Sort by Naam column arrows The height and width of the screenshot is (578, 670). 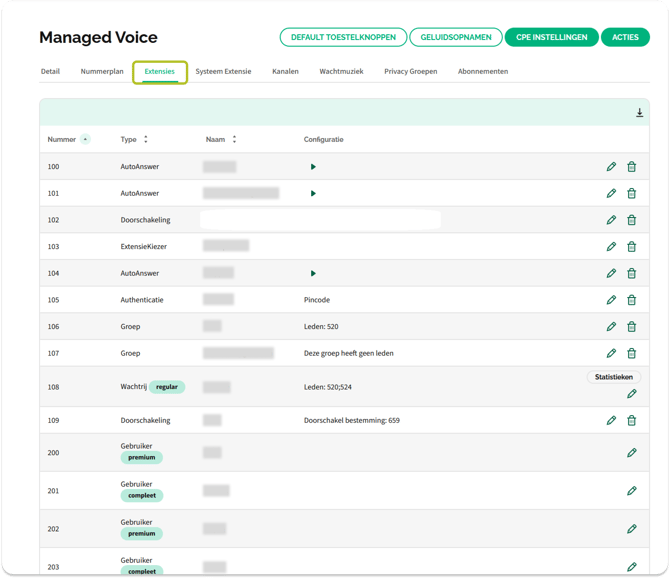click(234, 140)
